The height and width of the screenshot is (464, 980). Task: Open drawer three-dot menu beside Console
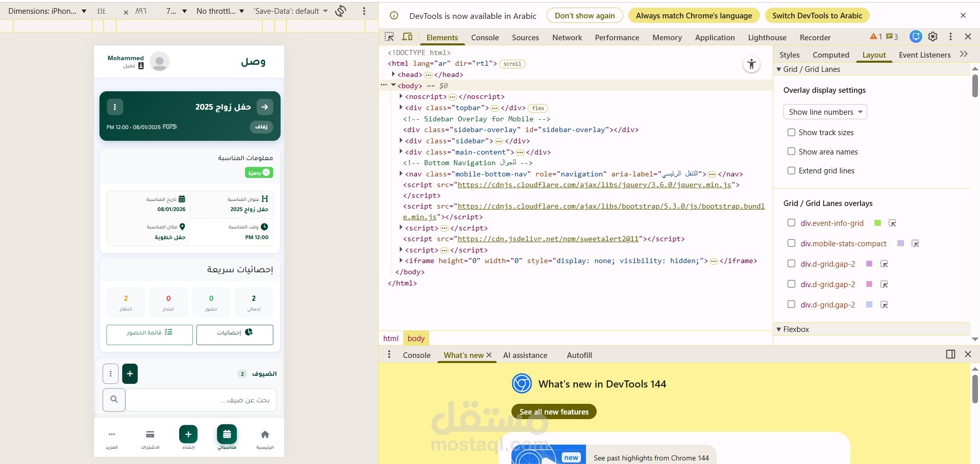coord(389,354)
